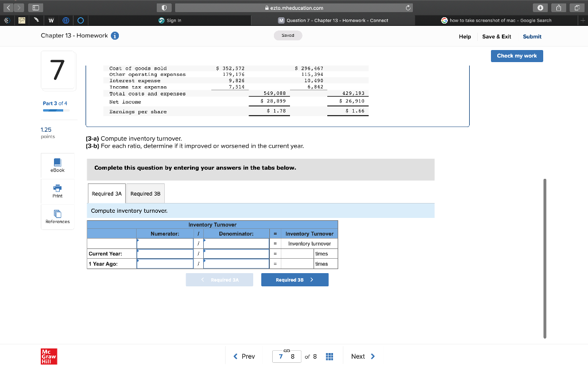The height and width of the screenshot is (368, 588).
Task: Click the 1 Year Ago denominator field
Action: point(236,264)
